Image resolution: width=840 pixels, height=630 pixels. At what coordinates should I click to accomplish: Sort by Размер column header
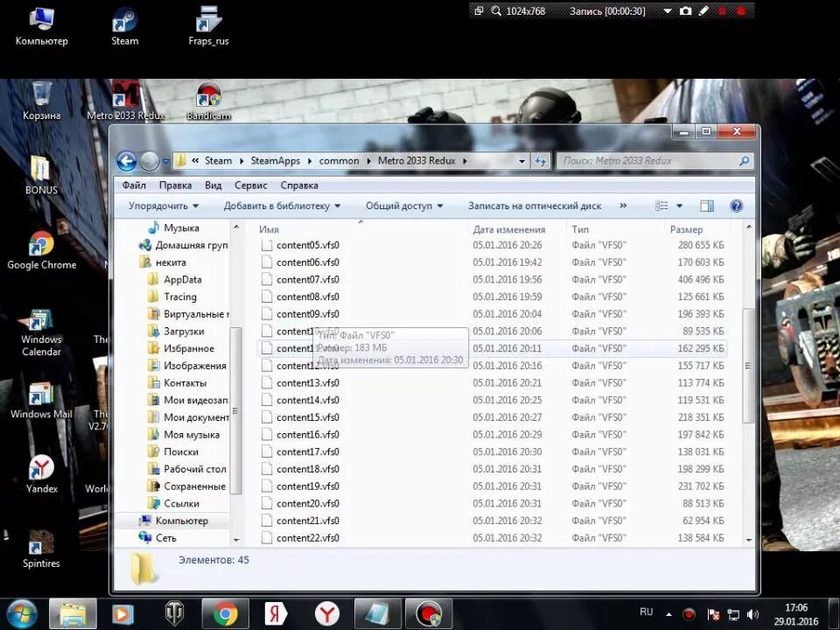tap(686, 229)
